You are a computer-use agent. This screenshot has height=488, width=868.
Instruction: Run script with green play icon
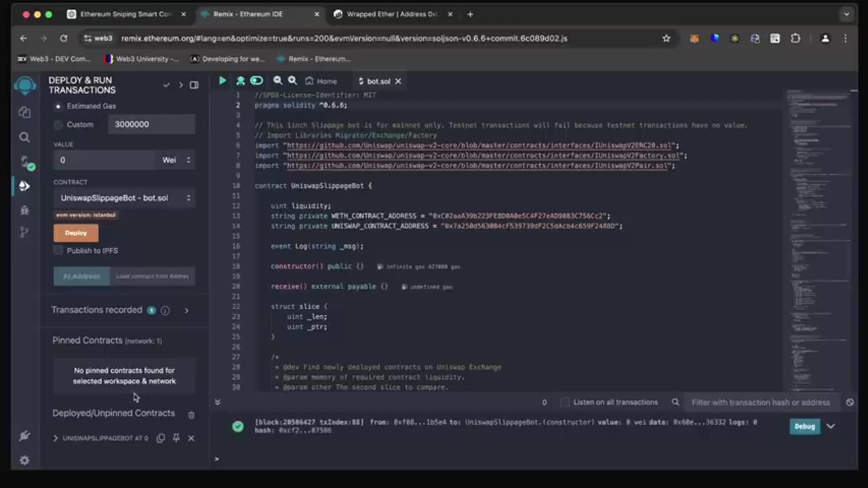[x=222, y=81]
